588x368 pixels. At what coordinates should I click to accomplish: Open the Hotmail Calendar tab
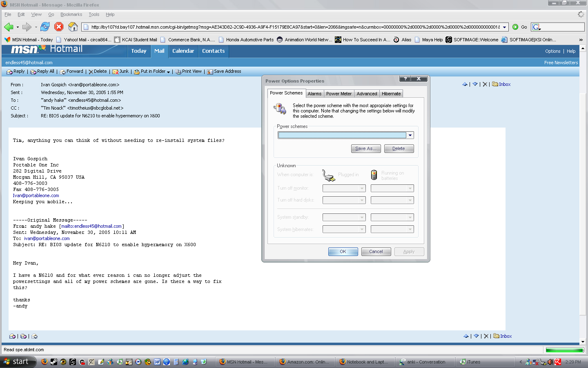pos(183,51)
